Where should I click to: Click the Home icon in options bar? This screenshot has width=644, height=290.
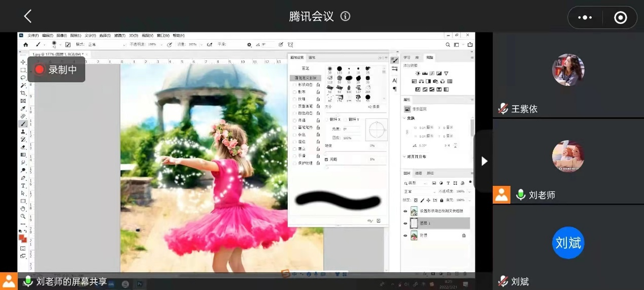[x=25, y=45]
